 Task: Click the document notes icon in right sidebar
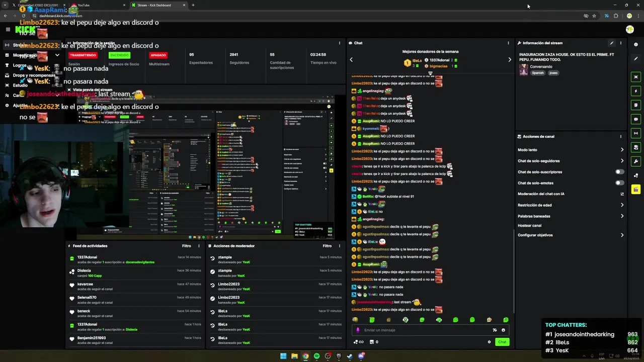coord(636,105)
